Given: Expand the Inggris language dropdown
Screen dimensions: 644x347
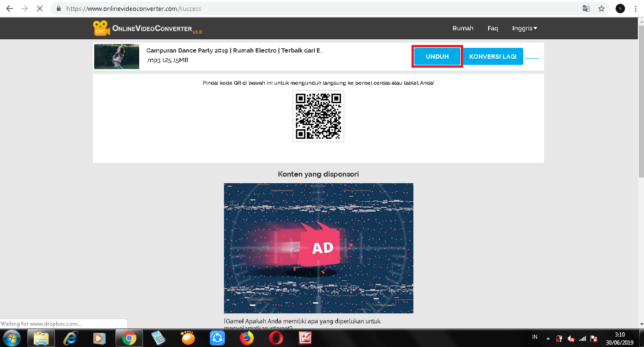Looking at the screenshot, I should point(525,28).
